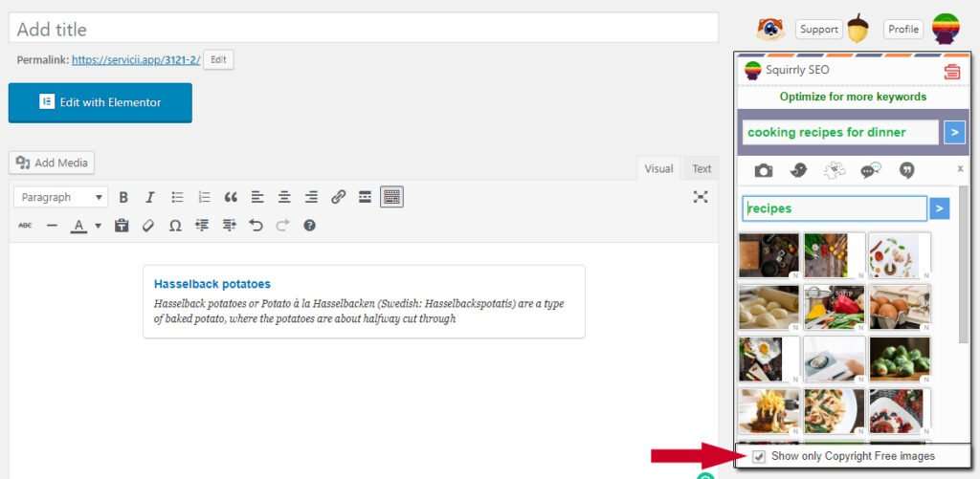Click the undo arrow in toolbar
This screenshot has height=479, width=980.
(x=256, y=226)
